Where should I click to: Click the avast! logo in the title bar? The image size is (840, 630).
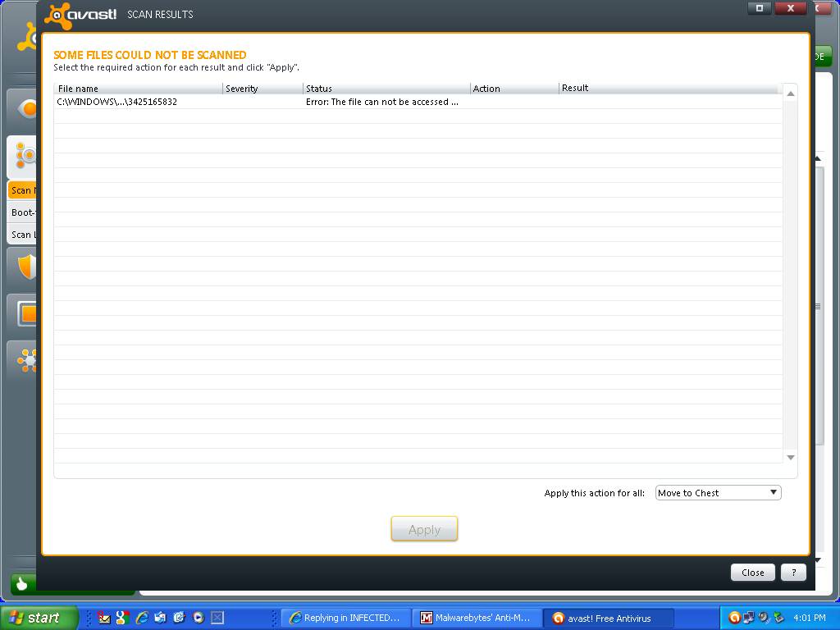coord(80,15)
